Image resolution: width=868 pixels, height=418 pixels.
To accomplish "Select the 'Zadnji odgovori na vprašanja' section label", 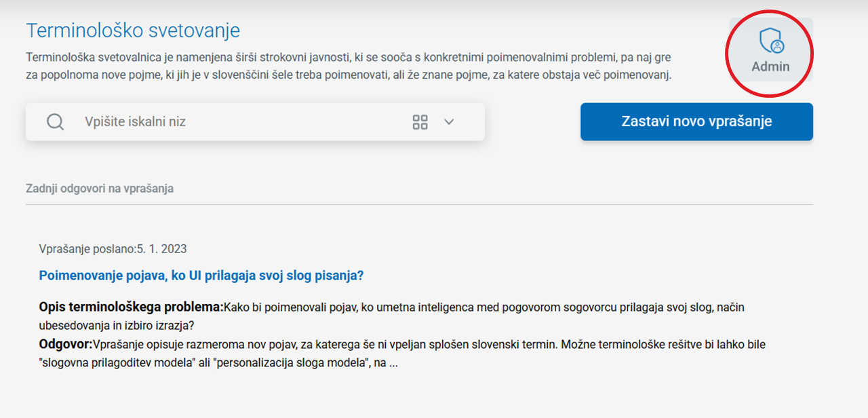I will 100,189.
